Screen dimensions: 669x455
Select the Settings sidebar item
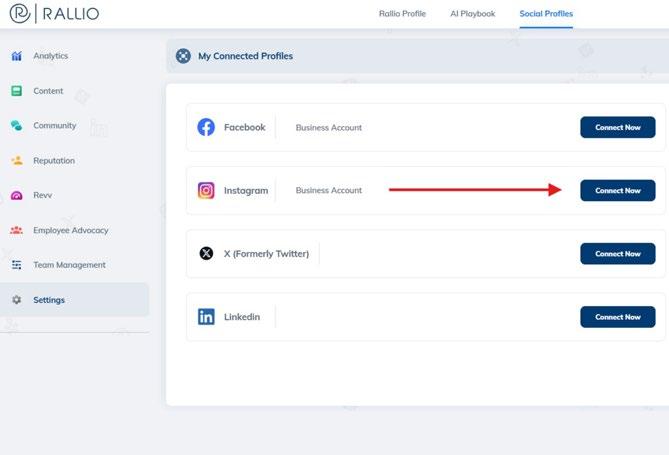coord(75,300)
